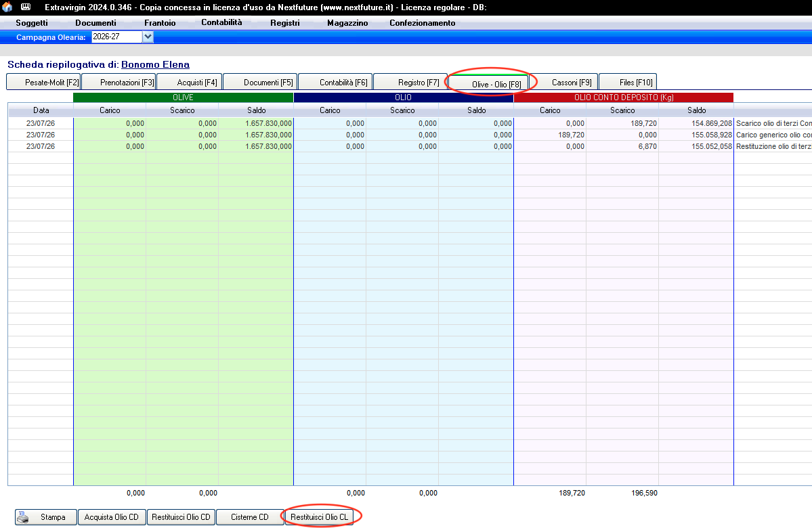Select row 'Carico generico olio'
The image size is (812, 528).
tap(410, 135)
